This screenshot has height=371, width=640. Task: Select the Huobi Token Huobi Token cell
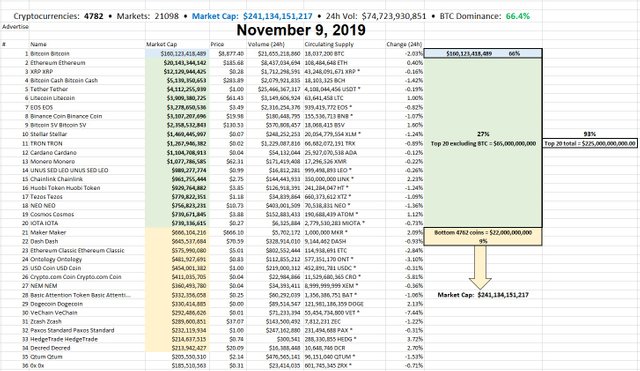coord(65,188)
